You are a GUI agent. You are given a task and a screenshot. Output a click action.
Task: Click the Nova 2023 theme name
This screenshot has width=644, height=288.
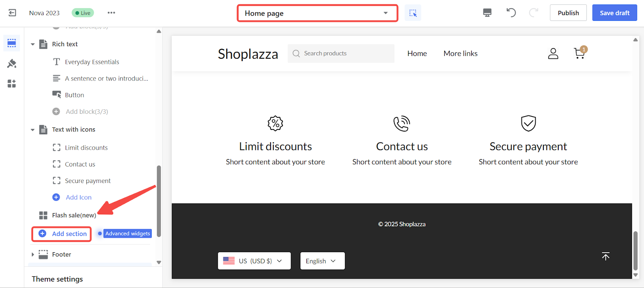tap(44, 13)
